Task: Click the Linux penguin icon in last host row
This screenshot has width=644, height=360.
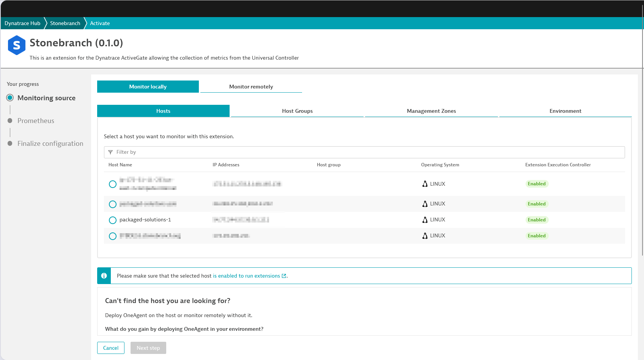Action: pos(425,236)
